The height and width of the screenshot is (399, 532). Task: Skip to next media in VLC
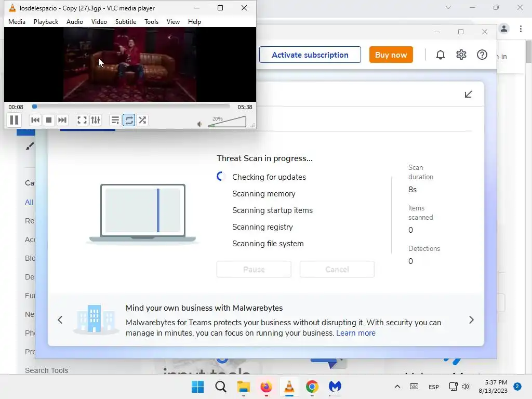point(62,120)
